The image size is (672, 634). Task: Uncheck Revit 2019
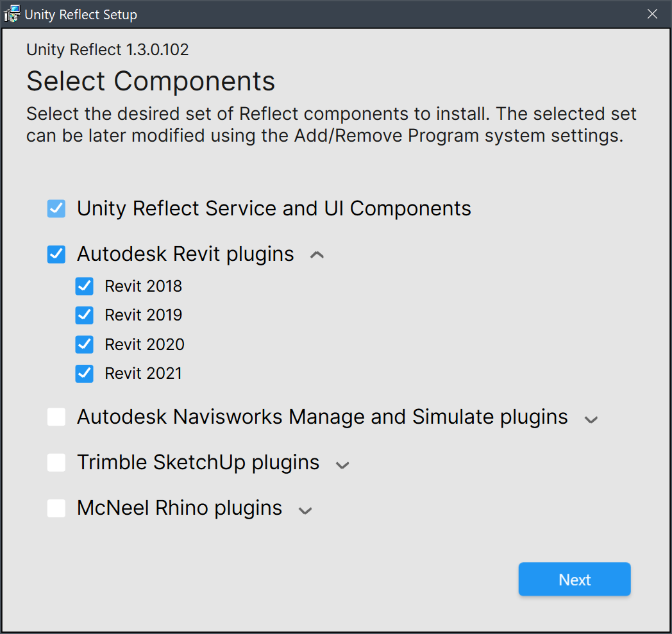click(x=84, y=315)
